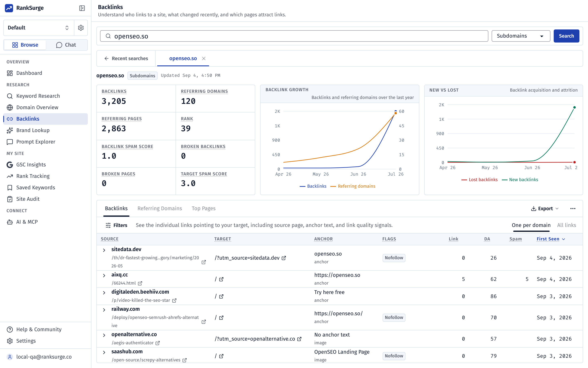
Task: Open the Dashboard page
Action: click(x=46, y=73)
